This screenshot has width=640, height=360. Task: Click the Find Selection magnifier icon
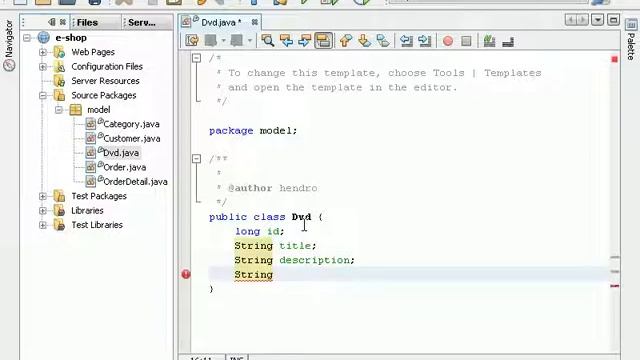pos(268,40)
